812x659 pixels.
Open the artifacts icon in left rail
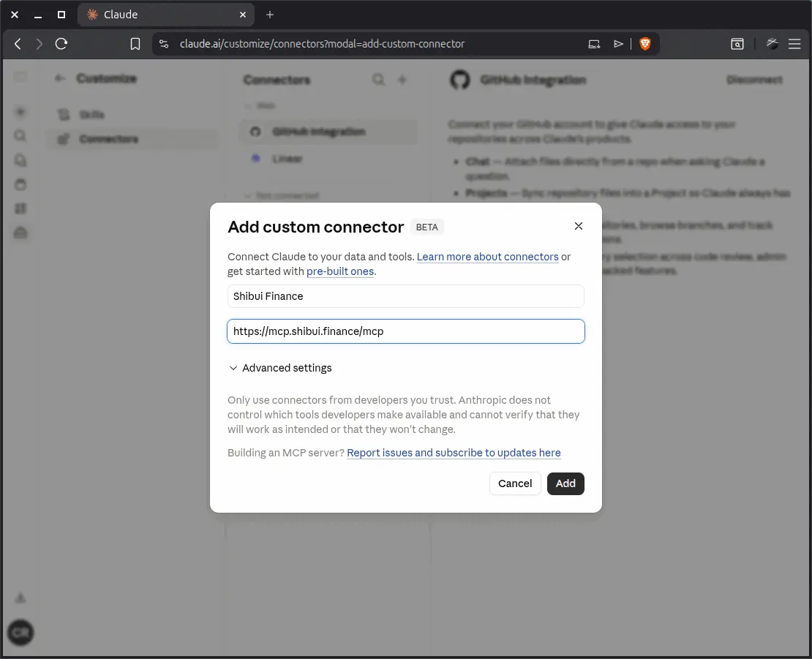coord(20,208)
